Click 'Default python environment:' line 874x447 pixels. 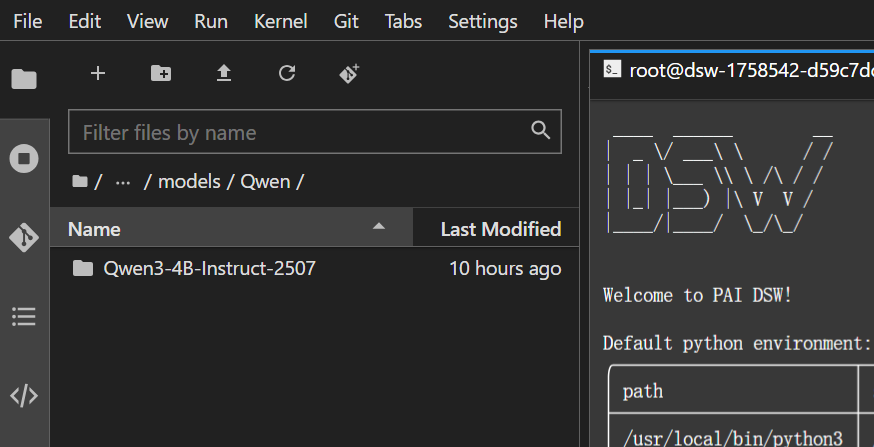tap(737, 344)
